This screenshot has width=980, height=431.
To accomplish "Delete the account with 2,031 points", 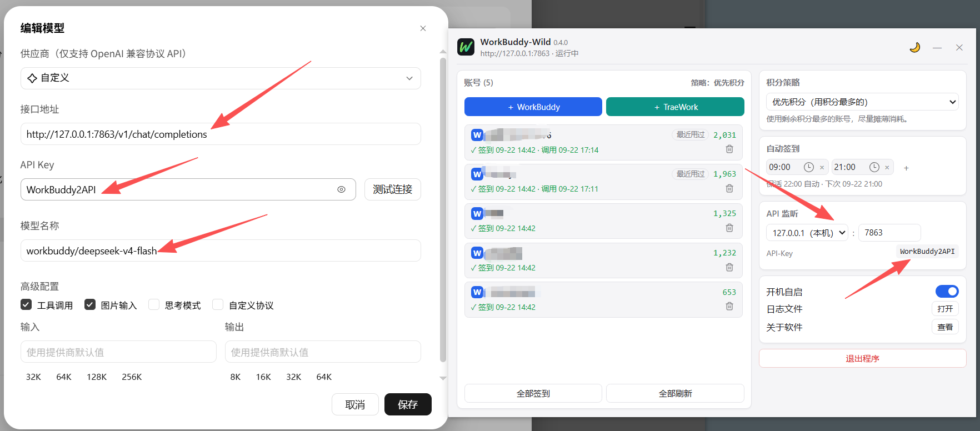I will 729,149.
